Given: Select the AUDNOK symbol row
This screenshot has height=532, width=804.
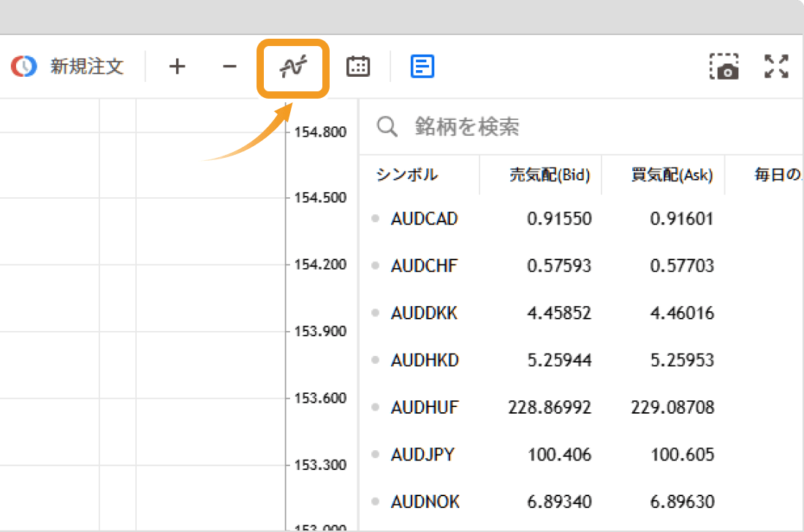Looking at the screenshot, I should pyautogui.click(x=582, y=502).
